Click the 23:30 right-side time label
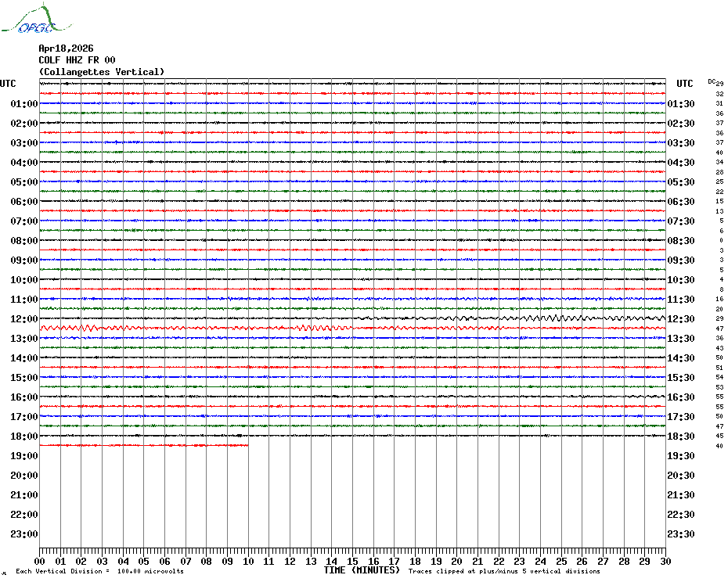 point(681,534)
